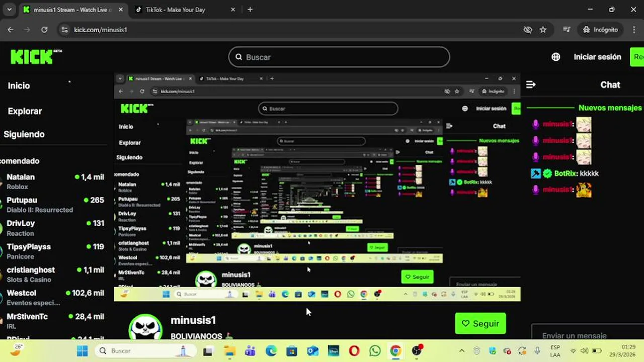The width and height of the screenshot is (644, 362).
Task: Open the ESP LAA keyboard language switcher
Action: [x=555, y=351]
